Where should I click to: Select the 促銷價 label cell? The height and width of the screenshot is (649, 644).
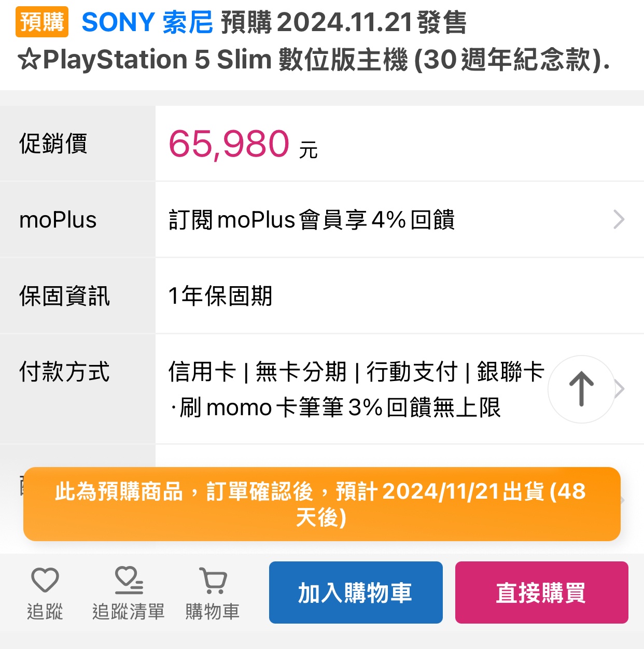click(78, 144)
